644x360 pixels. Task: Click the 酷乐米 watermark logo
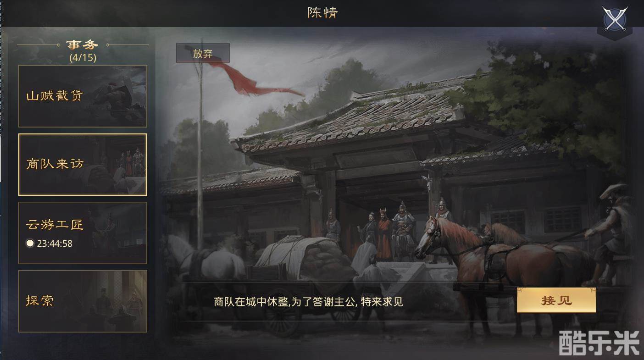(599, 343)
